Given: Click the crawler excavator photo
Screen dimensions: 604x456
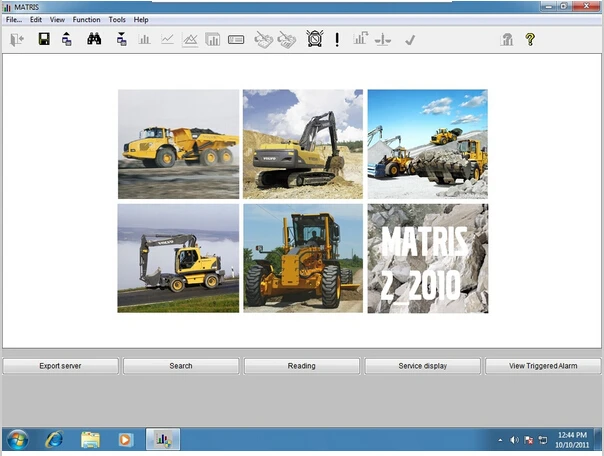Looking at the screenshot, I should (x=303, y=144).
